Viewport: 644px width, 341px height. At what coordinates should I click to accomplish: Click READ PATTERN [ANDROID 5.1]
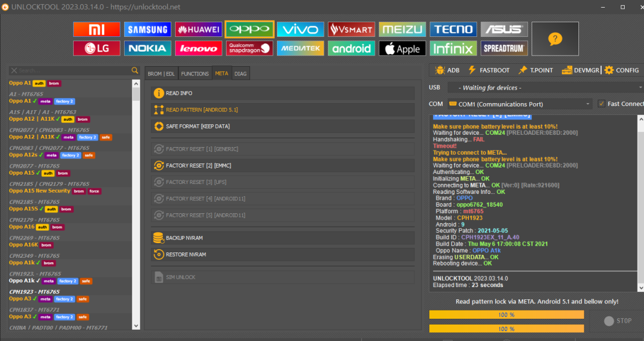click(x=283, y=110)
